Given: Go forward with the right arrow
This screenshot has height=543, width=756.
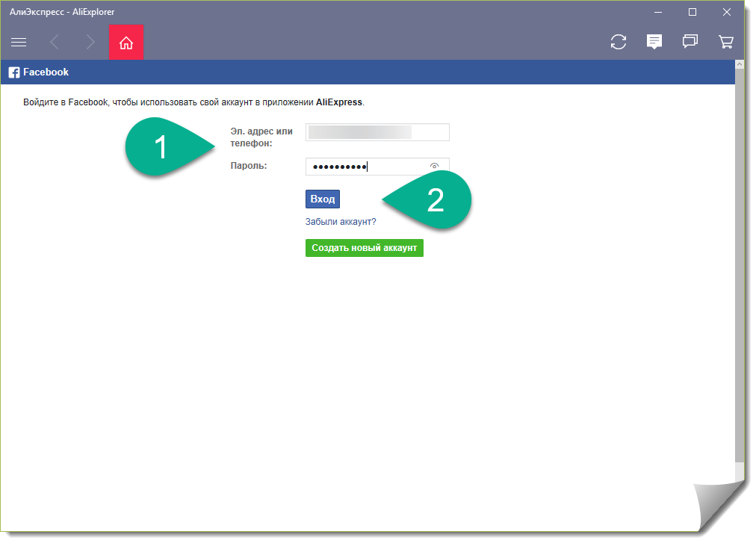Looking at the screenshot, I should 90,43.
